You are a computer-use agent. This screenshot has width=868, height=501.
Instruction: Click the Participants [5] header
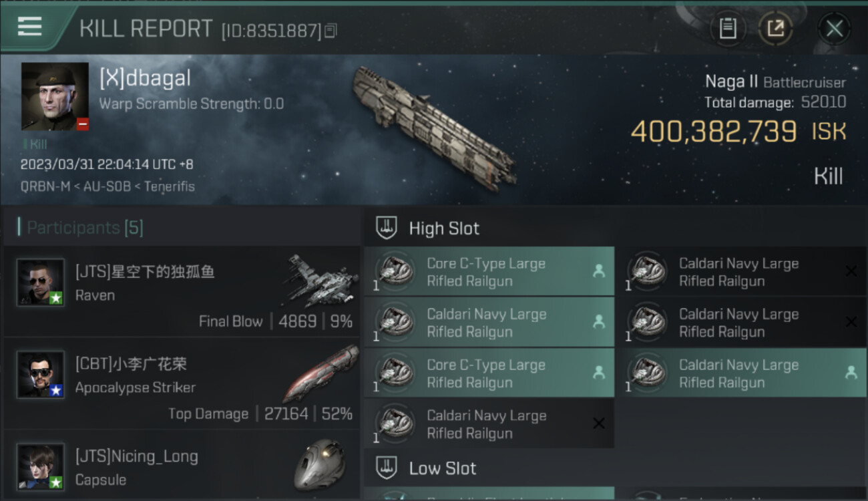pyautogui.click(x=85, y=228)
